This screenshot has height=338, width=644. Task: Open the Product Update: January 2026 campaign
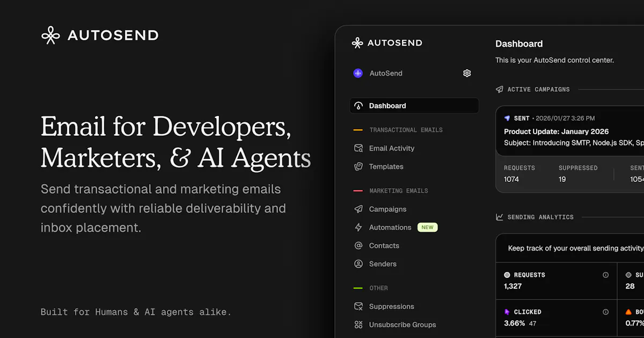click(557, 131)
